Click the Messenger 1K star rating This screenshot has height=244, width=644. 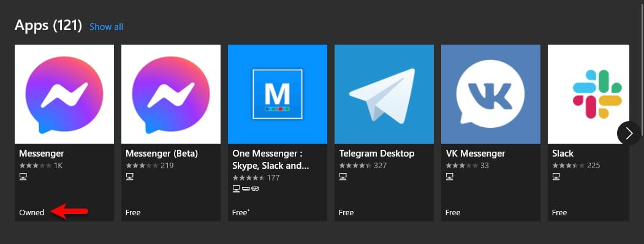[x=40, y=166]
